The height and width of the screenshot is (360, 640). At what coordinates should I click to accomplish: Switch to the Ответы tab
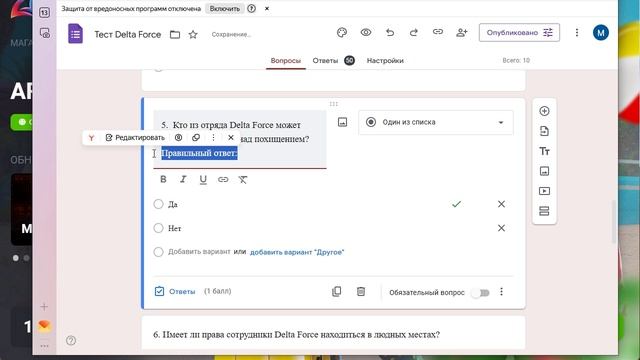click(325, 61)
